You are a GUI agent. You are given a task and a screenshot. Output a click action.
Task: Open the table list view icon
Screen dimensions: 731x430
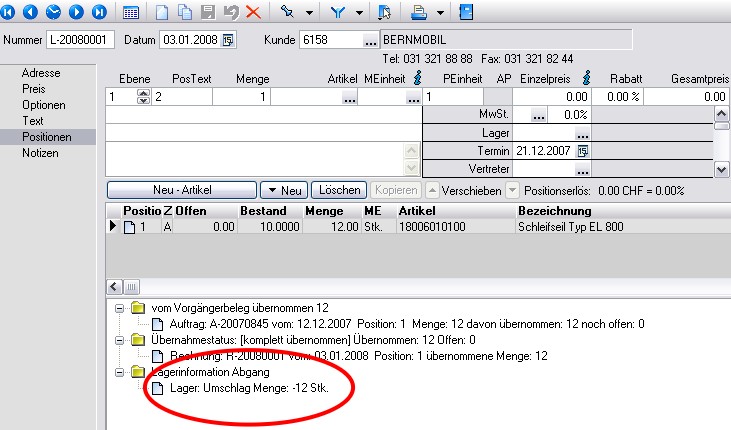coord(131,12)
